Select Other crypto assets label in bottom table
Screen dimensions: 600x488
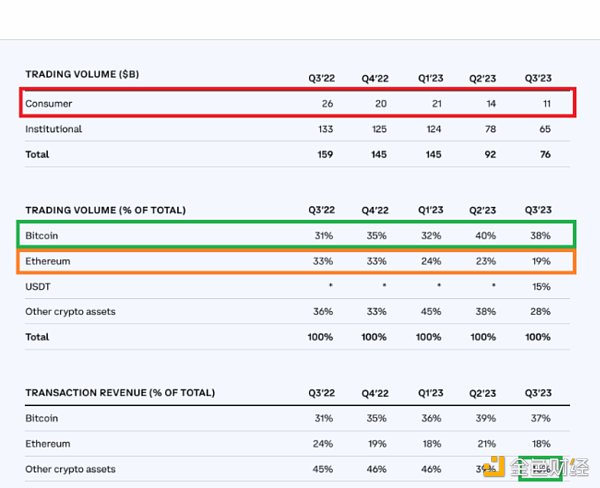pyautogui.click(x=70, y=469)
